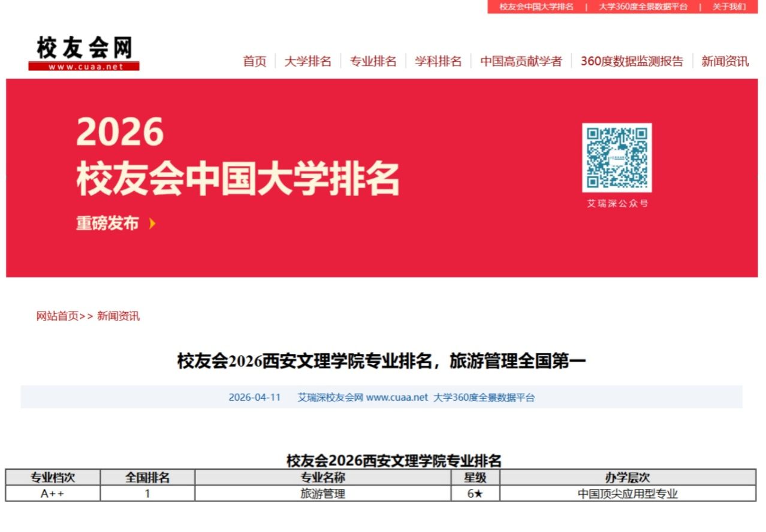The height and width of the screenshot is (532, 766).
Task: Open 360度数据监测报告 menu item
Action: pos(632,61)
